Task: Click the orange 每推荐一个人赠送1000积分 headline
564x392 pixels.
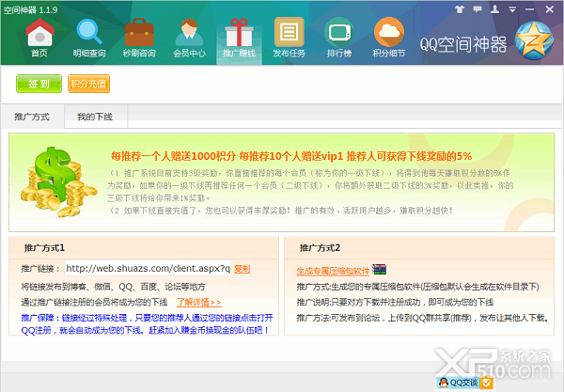Action: pos(291,156)
